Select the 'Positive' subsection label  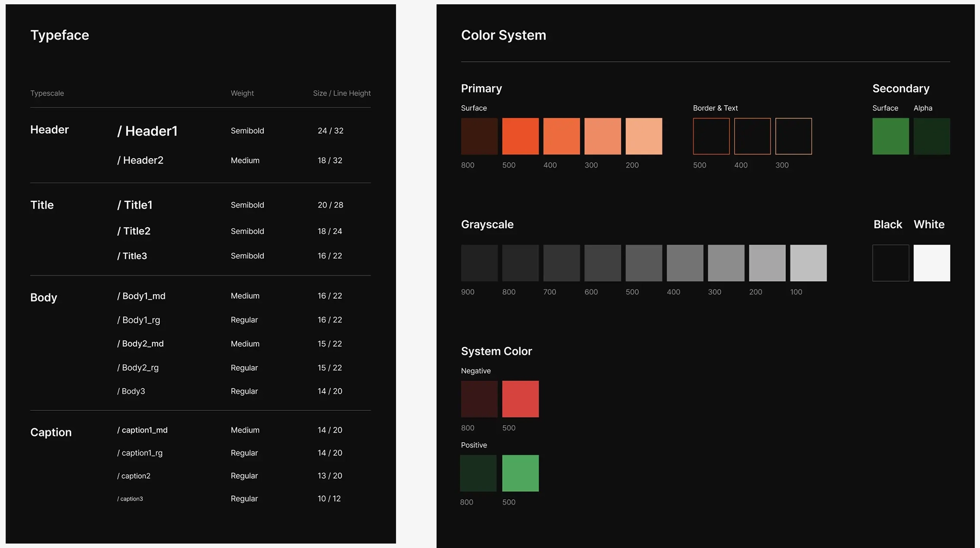tap(474, 445)
